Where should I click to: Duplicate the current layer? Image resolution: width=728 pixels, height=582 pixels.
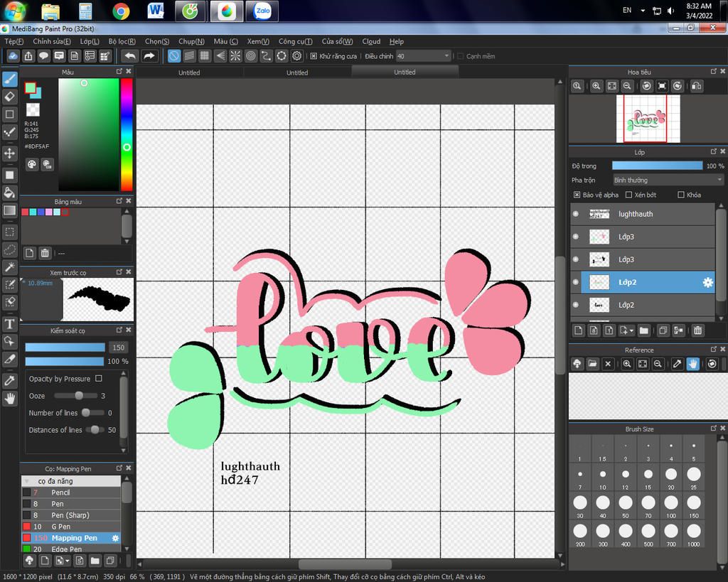point(663,330)
